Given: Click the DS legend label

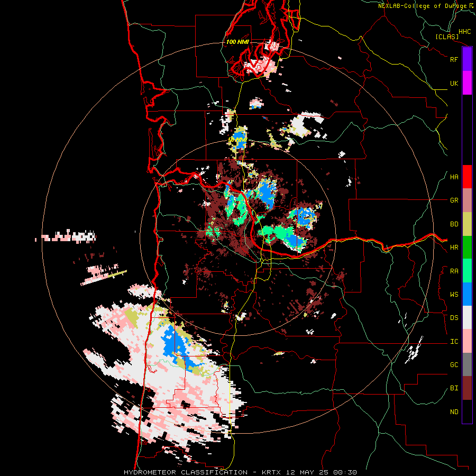Looking at the screenshot, I should pos(454,318).
